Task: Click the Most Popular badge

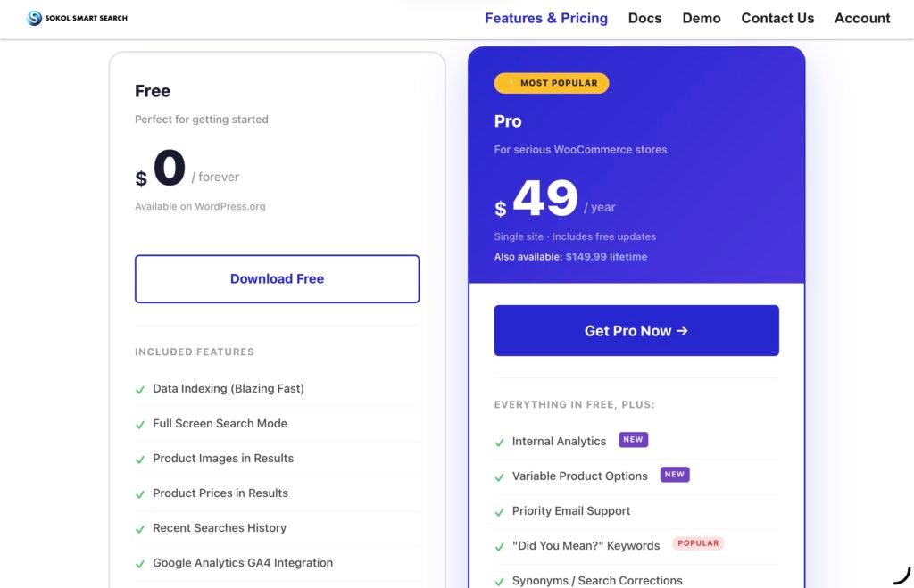Action: pyautogui.click(x=552, y=83)
